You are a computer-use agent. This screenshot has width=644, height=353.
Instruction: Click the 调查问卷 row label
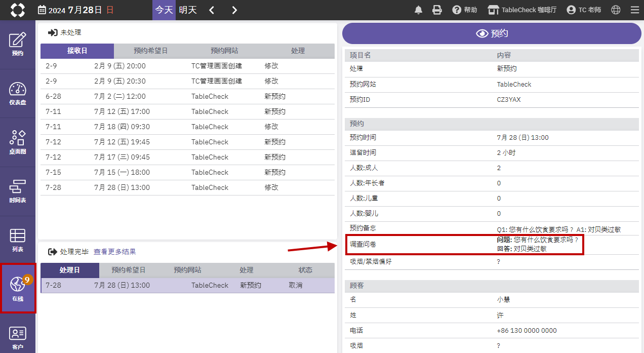363,245
